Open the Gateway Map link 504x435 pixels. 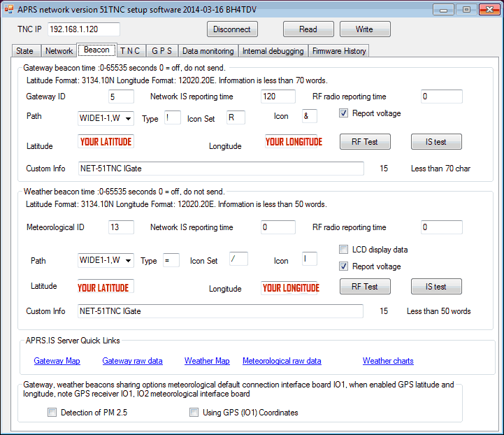(x=57, y=361)
